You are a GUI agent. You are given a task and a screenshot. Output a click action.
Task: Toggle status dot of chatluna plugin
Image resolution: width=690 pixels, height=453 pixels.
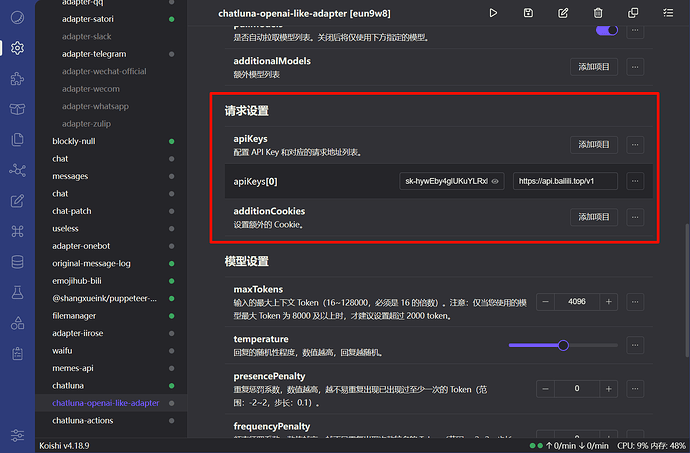tap(172, 385)
